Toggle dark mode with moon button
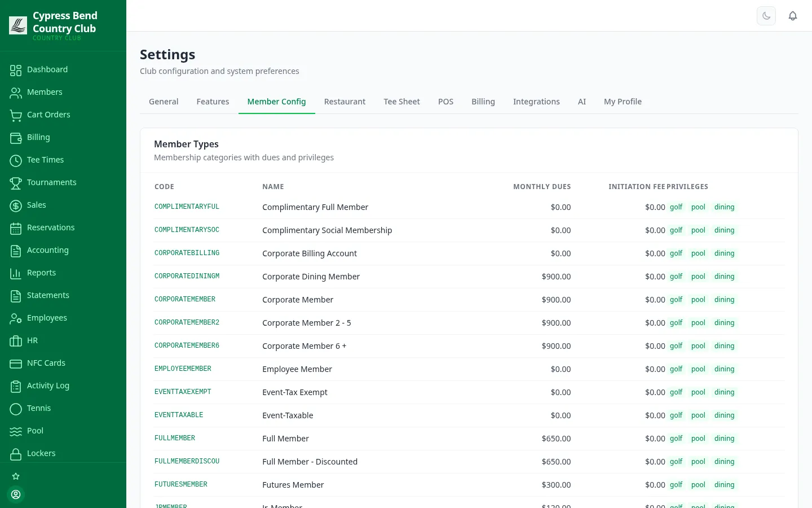Image resolution: width=812 pixels, height=508 pixels. coord(766,16)
